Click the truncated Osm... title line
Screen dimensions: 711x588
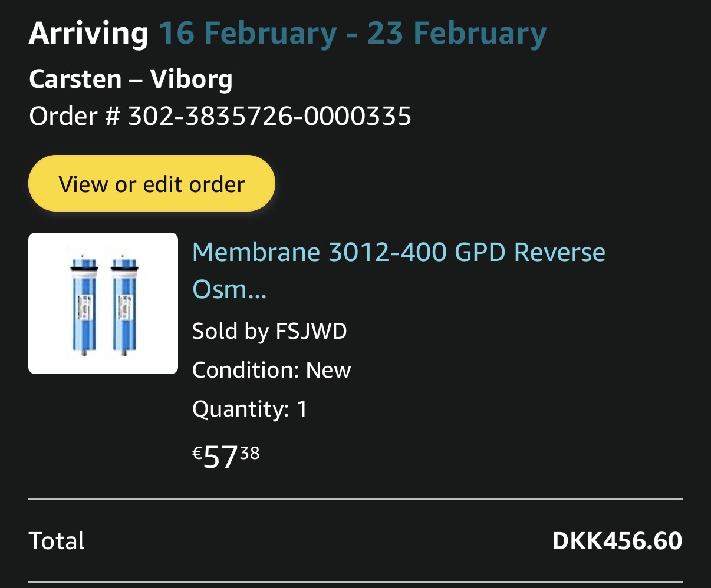click(229, 289)
